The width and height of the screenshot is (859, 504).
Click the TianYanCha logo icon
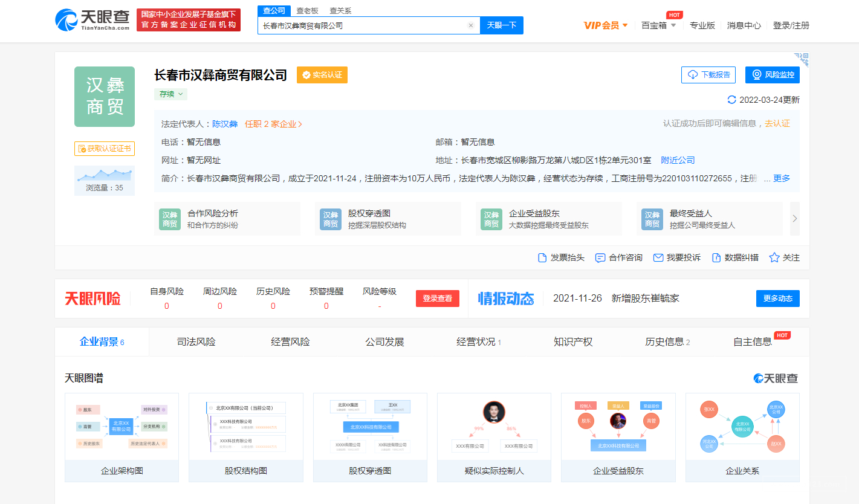[66, 20]
